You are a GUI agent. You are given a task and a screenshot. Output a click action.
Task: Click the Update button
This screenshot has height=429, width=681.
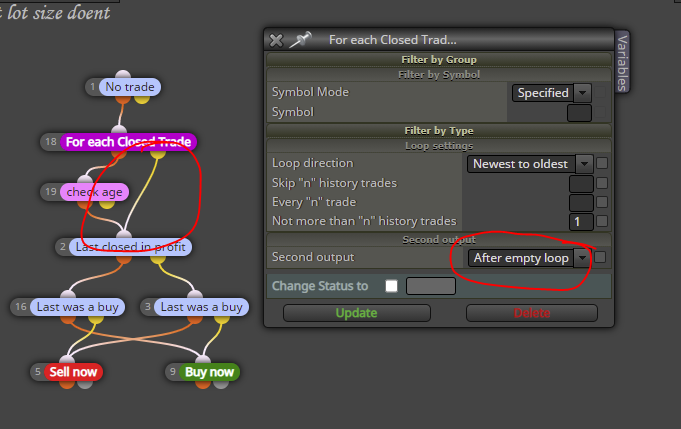[x=357, y=313]
